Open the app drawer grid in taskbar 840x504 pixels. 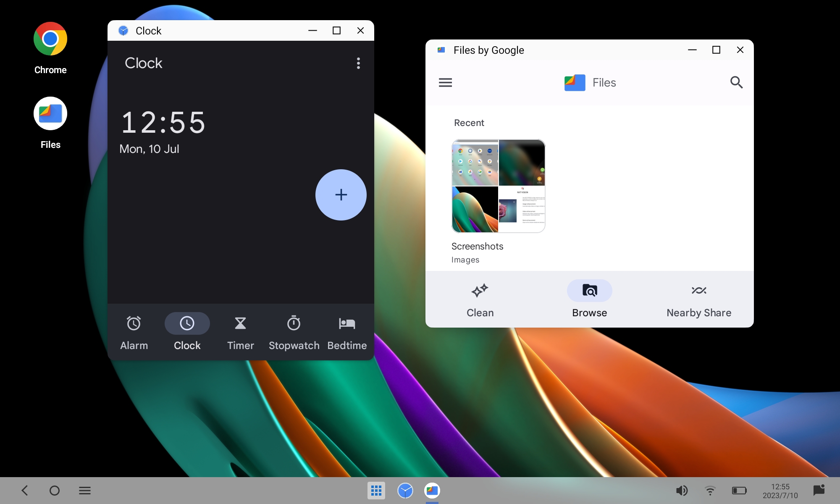pyautogui.click(x=376, y=491)
